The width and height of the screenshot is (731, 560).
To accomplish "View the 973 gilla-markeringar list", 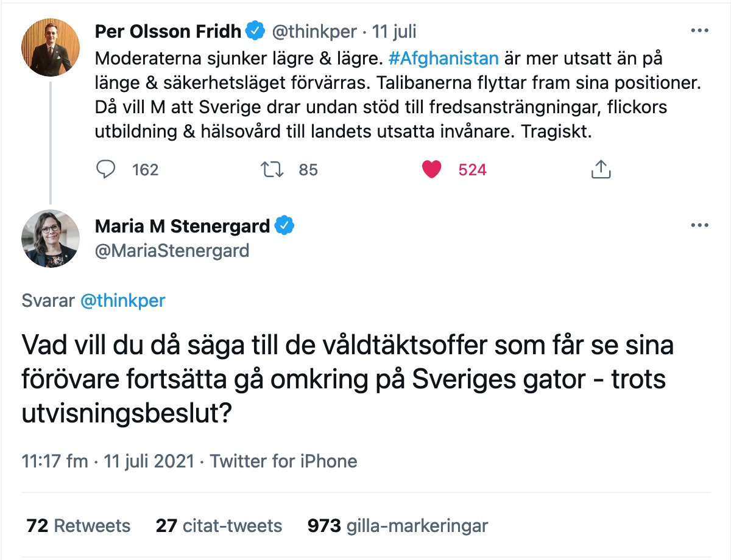I will [398, 525].
